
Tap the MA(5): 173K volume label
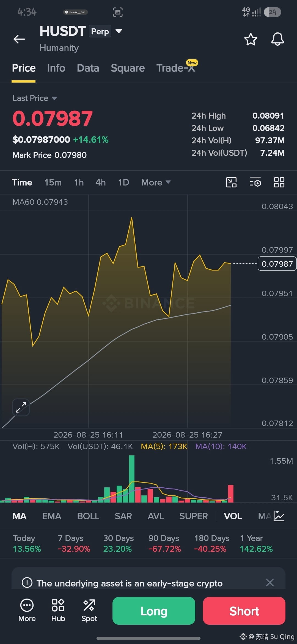tap(164, 446)
